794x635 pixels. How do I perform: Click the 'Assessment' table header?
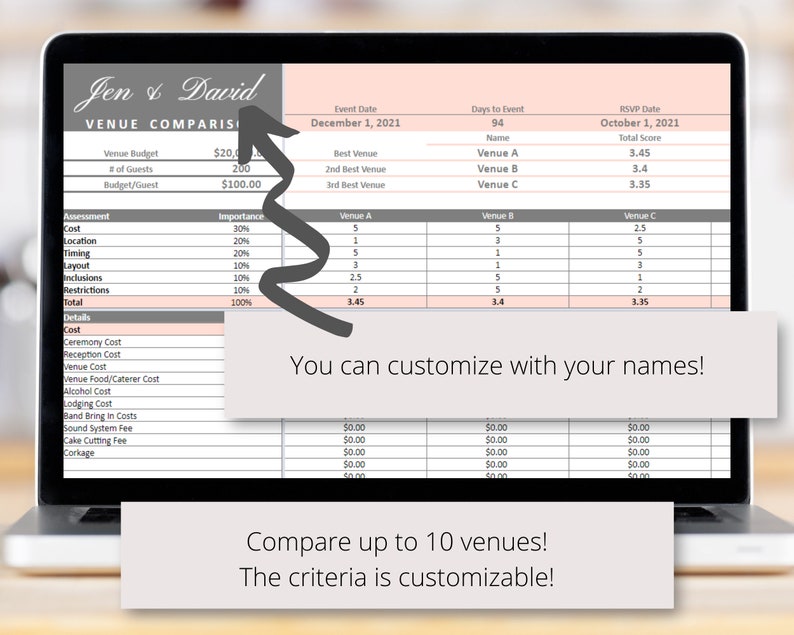pyautogui.click(x=87, y=216)
